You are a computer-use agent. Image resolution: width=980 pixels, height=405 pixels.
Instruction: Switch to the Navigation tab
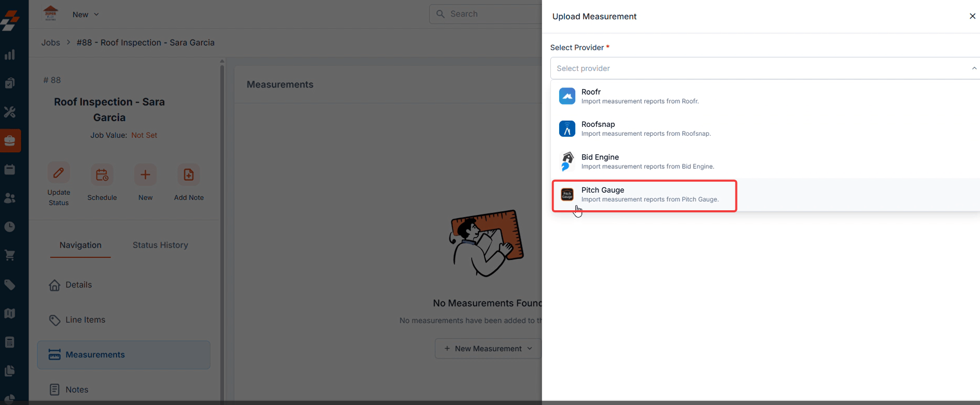click(x=80, y=245)
